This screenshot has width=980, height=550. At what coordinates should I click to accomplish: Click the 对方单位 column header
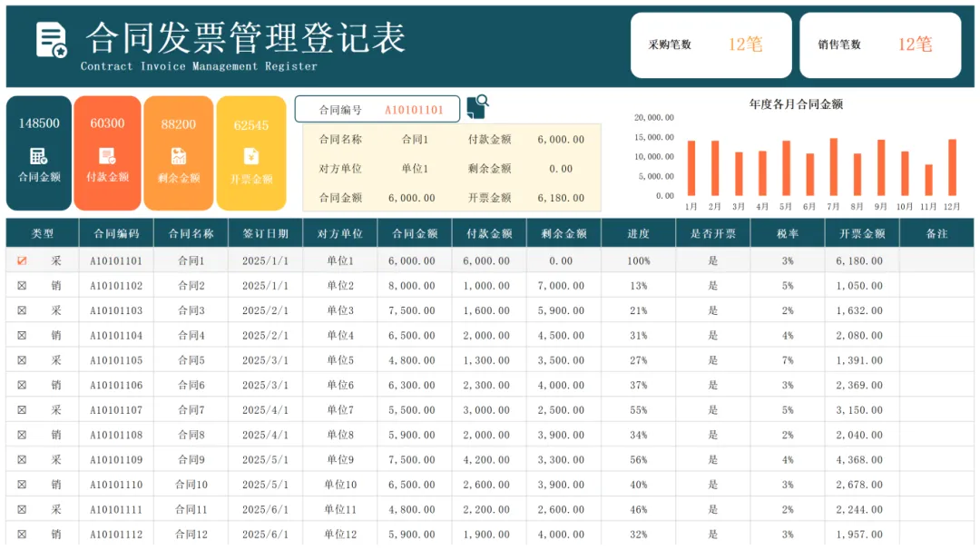click(x=340, y=234)
